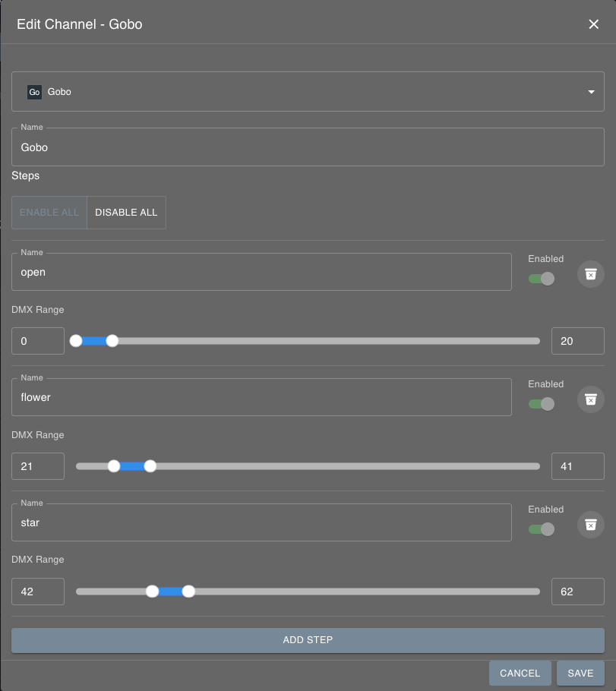This screenshot has width=616, height=691.
Task: Click DMX start value field showing 0
Action: (38, 341)
